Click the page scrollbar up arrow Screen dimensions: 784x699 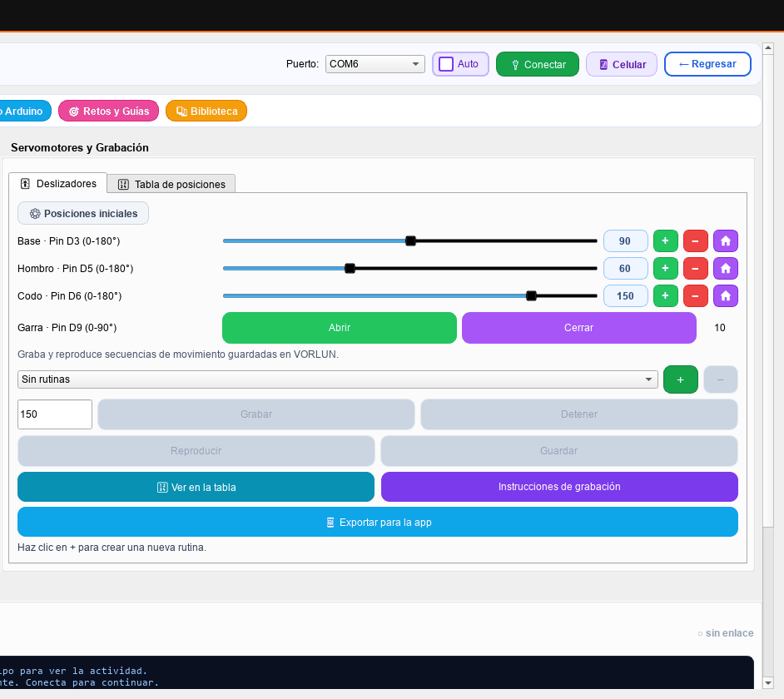[768, 48]
